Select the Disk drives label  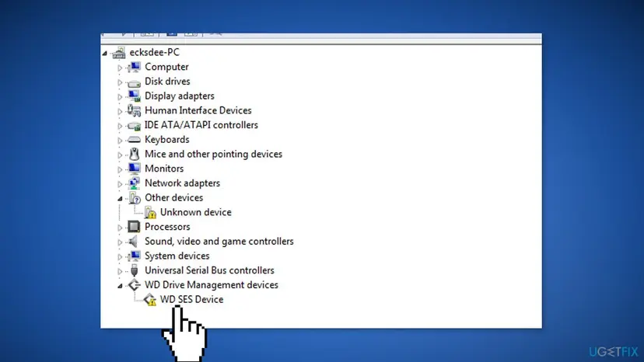coord(167,82)
